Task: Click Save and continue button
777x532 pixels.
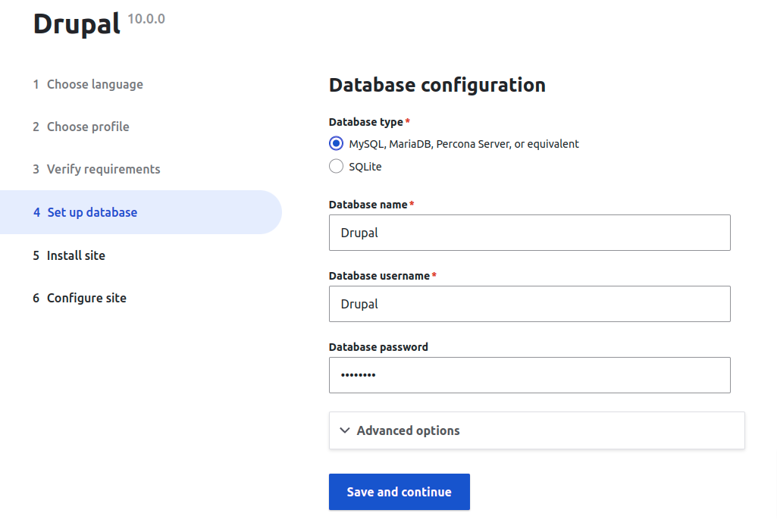Action: [x=399, y=492]
